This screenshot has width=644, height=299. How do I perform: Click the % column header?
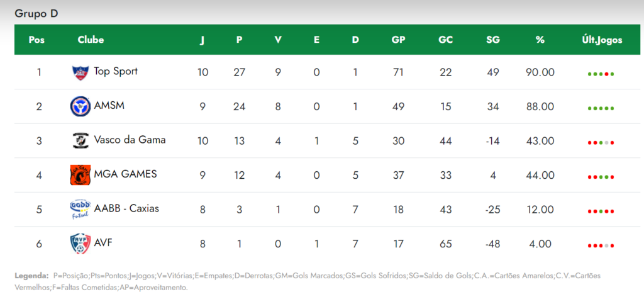click(540, 40)
